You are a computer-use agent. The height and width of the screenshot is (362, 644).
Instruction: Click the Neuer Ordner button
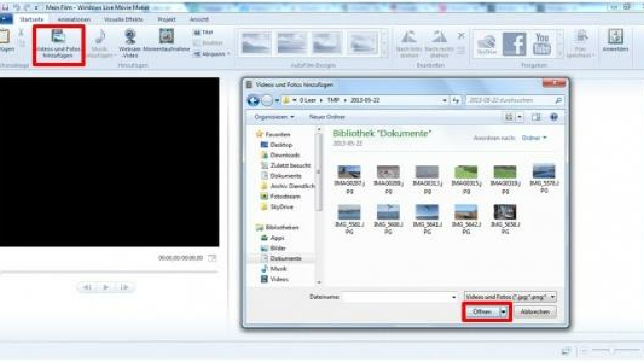327,117
